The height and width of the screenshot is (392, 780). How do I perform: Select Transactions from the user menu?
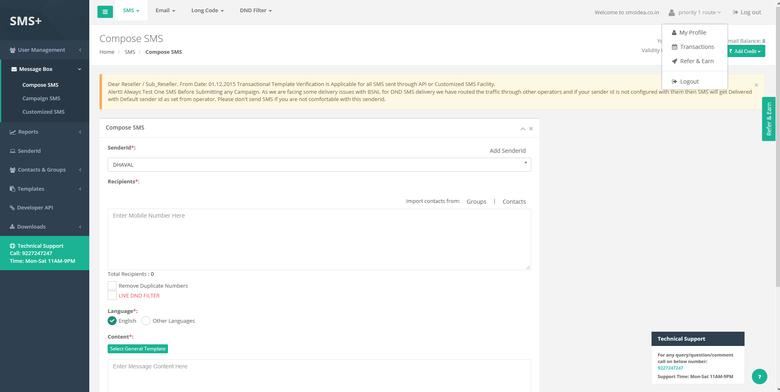click(x=694, y=47)
